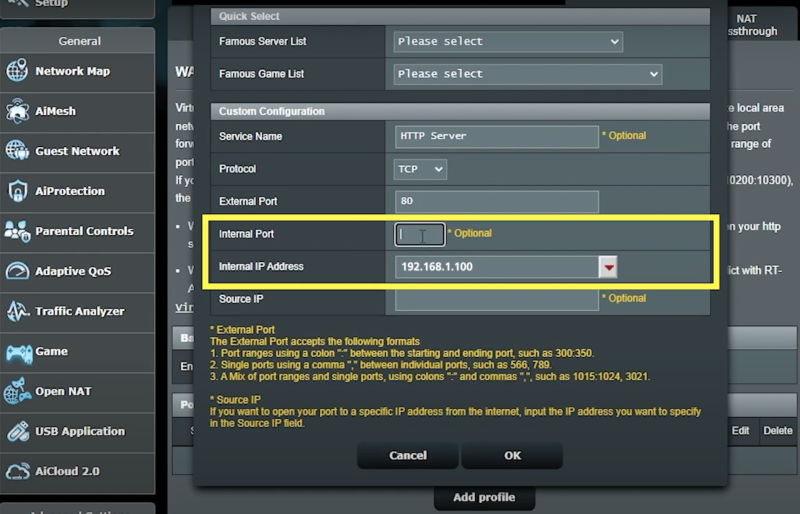This screenshot has width=800, height=514.
Task: Click the Internal Port input field
Action: 420,234
